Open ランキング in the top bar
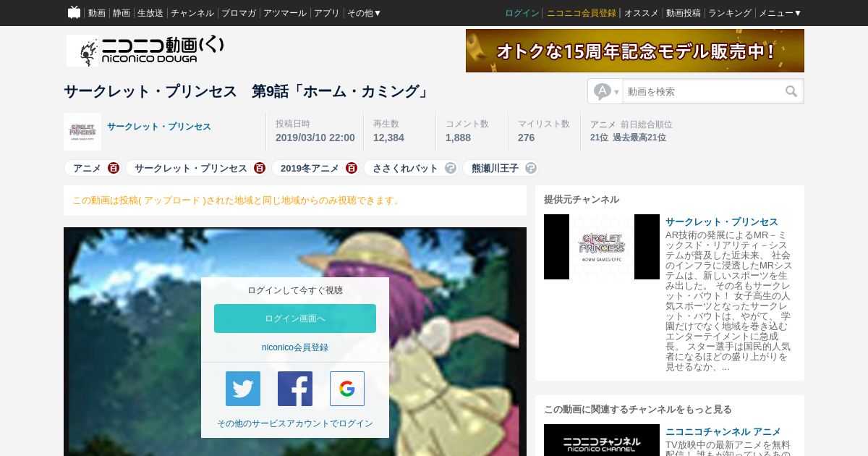 730,13
